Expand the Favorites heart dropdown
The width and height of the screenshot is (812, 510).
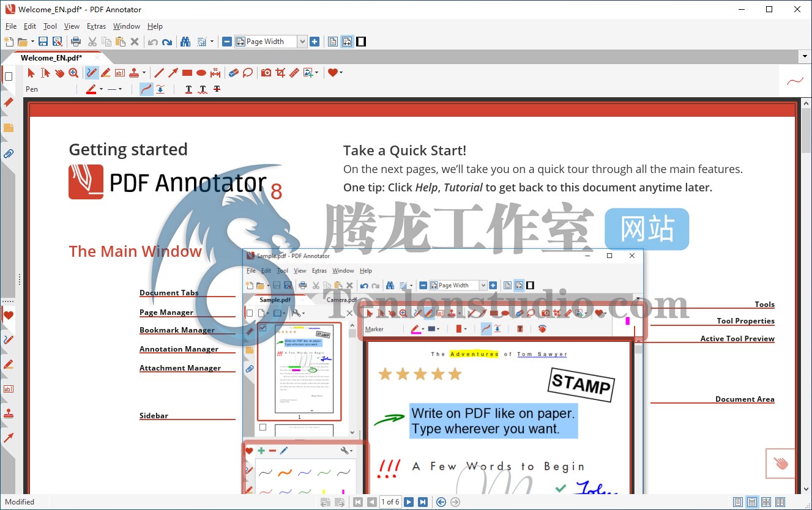[341, 73]
